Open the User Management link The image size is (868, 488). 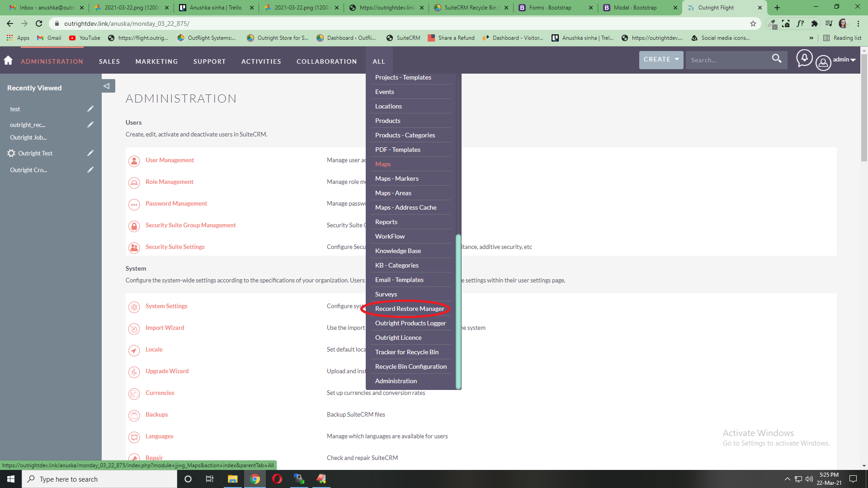(170, 160)
